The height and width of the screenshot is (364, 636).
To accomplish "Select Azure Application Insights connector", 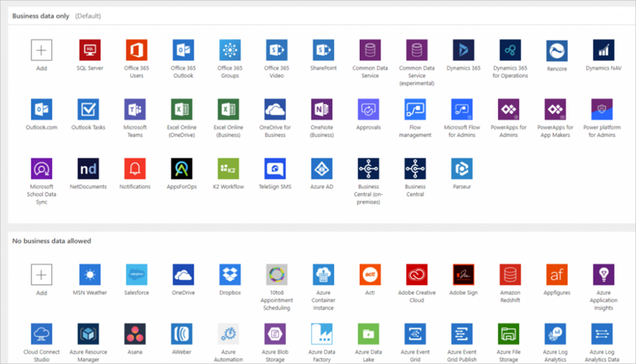I will 604,275.
